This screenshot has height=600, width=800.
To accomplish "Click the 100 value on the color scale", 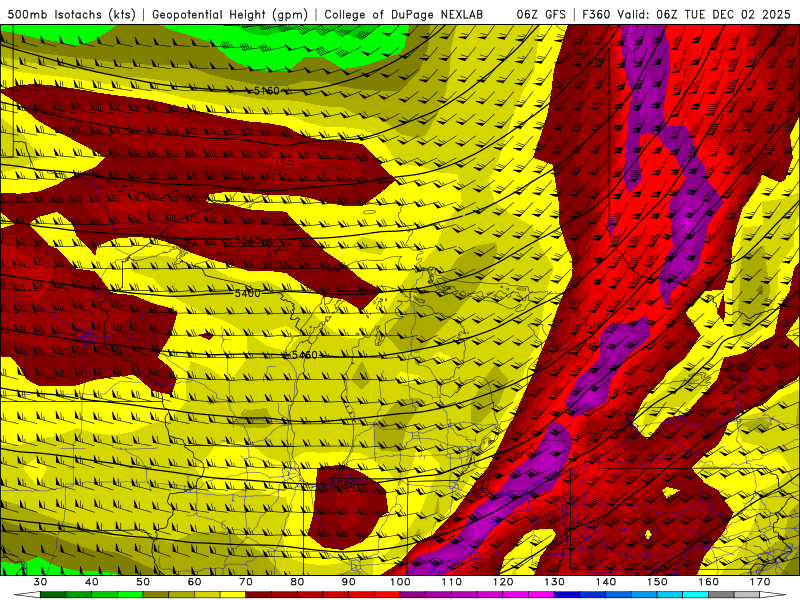I will (401, 582).
